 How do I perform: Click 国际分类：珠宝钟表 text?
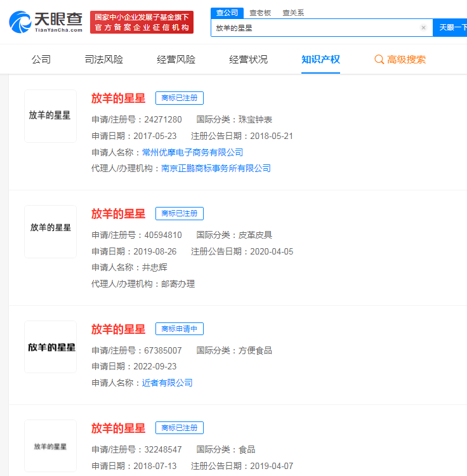click(x=234, y=119)
